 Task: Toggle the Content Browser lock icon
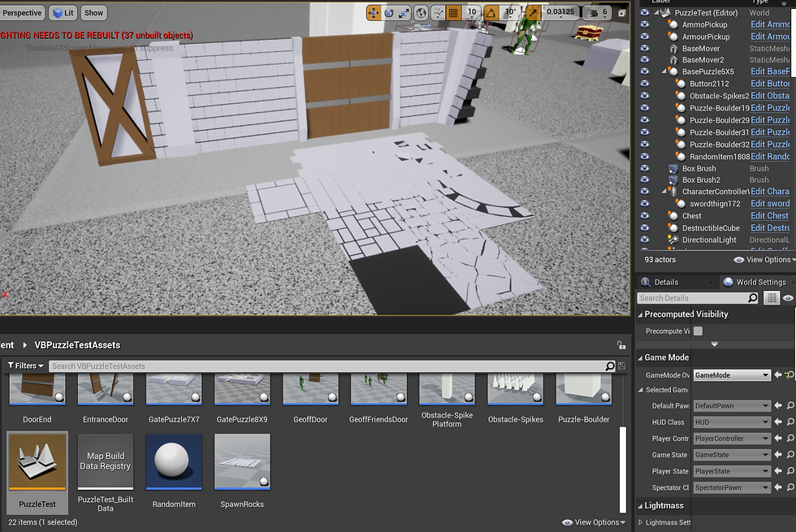[x=621, y=345]
